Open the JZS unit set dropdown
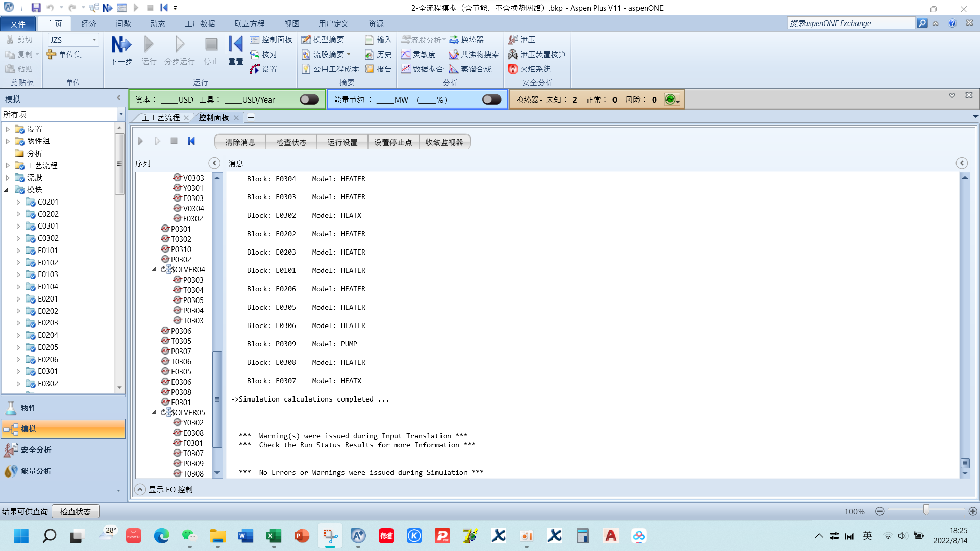Image resolution: width=980 pixels, height=551 pixels. (94, 40)
